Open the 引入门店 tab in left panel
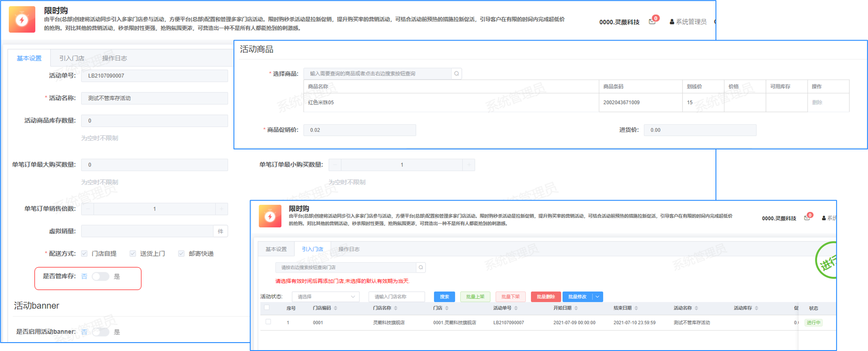 click(72, 58)
